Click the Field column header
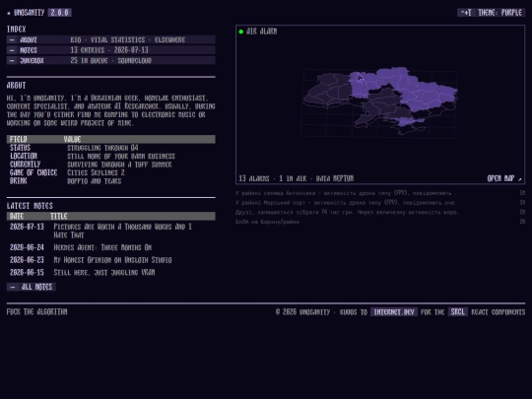Viewport: 532px width, 399px height. click(x=19, y=139)
